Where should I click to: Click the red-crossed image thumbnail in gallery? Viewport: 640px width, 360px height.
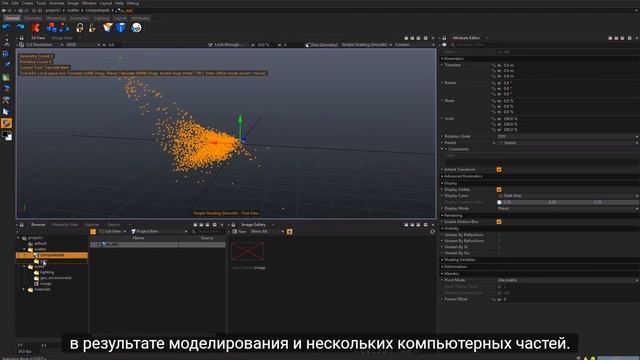247,251
